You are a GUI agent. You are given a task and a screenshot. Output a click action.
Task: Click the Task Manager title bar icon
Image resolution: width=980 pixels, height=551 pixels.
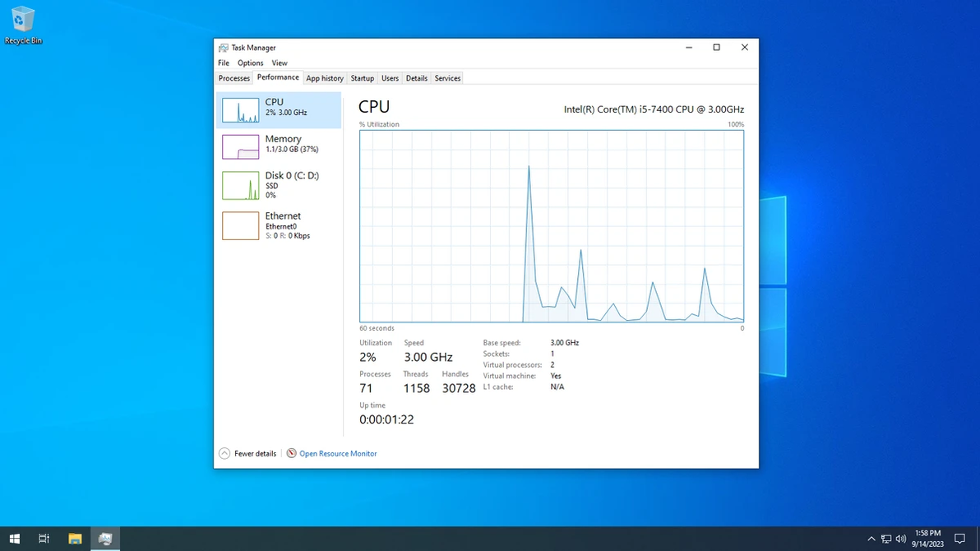click(x=223, y=48)
